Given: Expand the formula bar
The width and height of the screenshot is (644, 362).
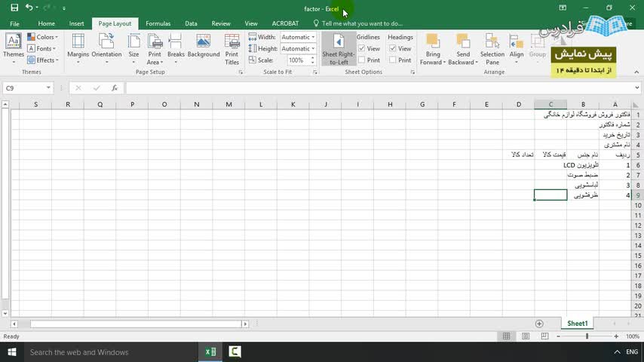Looking at the screenshot, I should 636,88.
